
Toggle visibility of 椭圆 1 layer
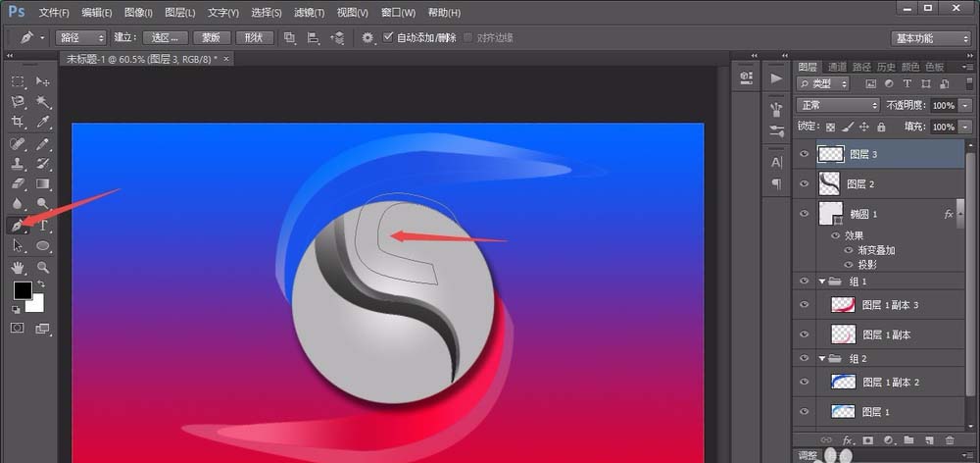(805, 213)
